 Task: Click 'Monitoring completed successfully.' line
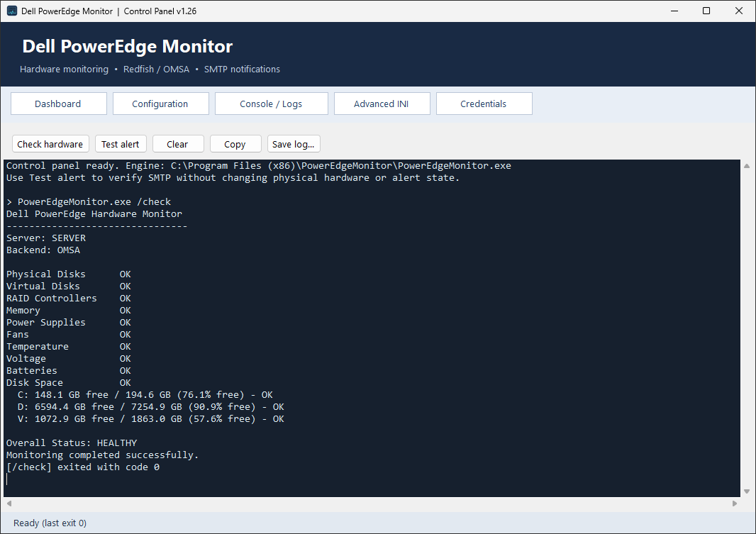pyautogui.click(x=102, y=455)
